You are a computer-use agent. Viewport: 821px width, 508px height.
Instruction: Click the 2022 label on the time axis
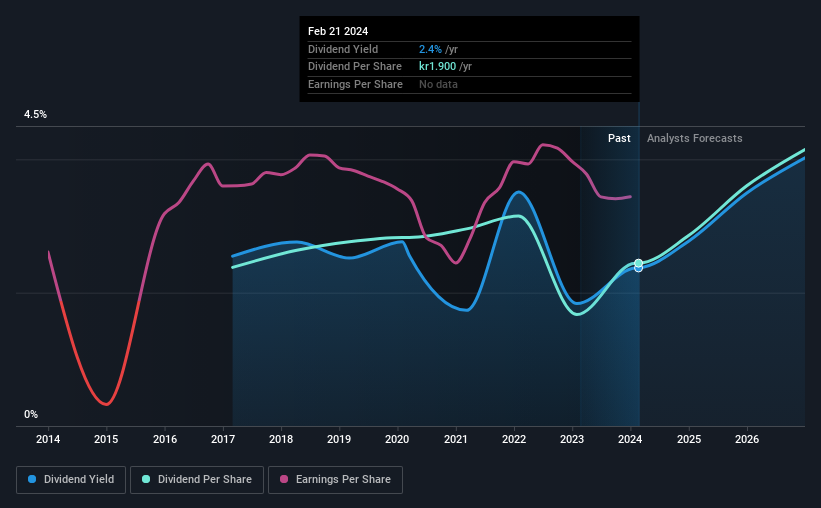[514, 439]
